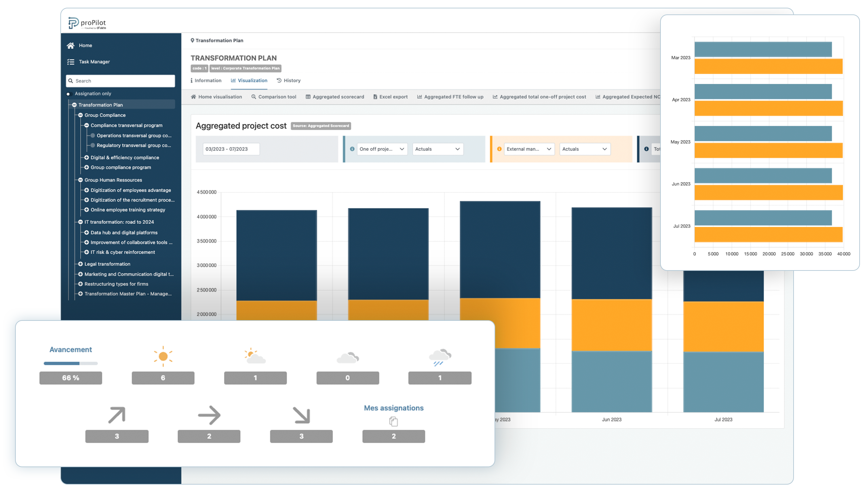Switch to the Visualization tab

(x=249, y=81)
